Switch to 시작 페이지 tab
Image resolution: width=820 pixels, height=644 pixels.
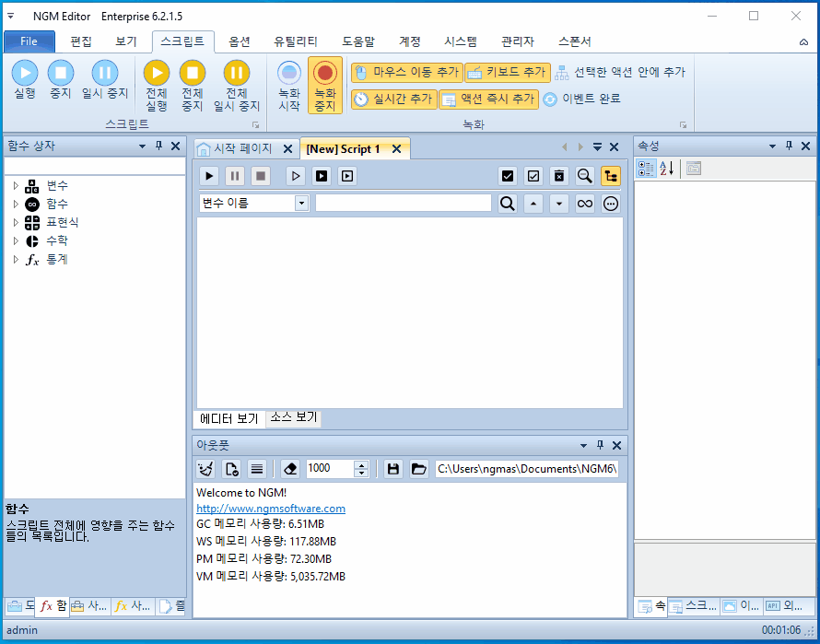tap(242, 148)
